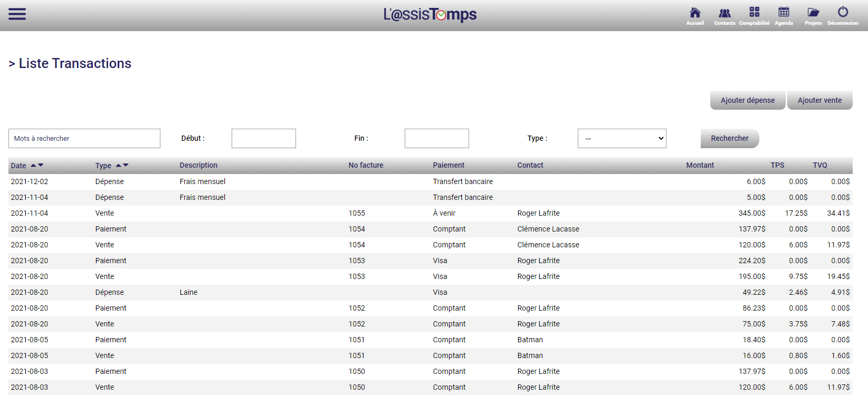Focus the Mots à rechercher field

84,139
